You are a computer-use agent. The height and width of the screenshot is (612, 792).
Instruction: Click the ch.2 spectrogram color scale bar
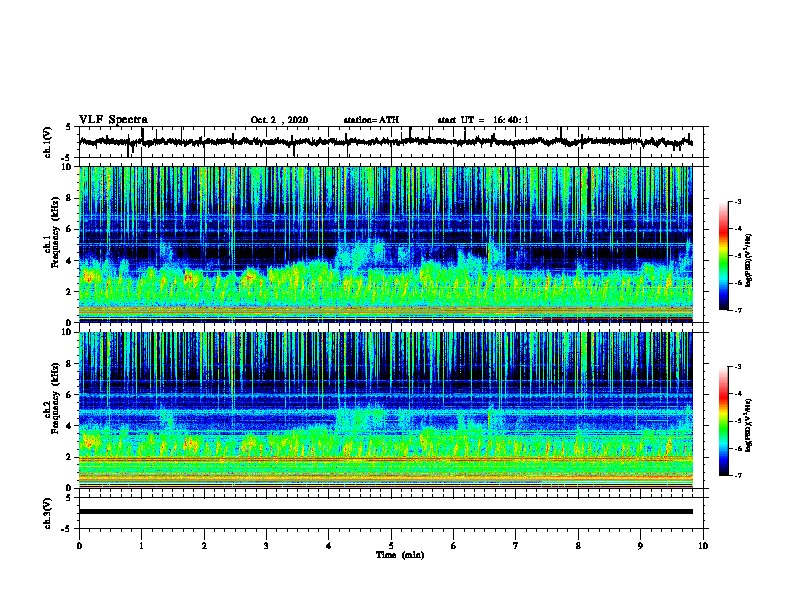tap(724, 421)
